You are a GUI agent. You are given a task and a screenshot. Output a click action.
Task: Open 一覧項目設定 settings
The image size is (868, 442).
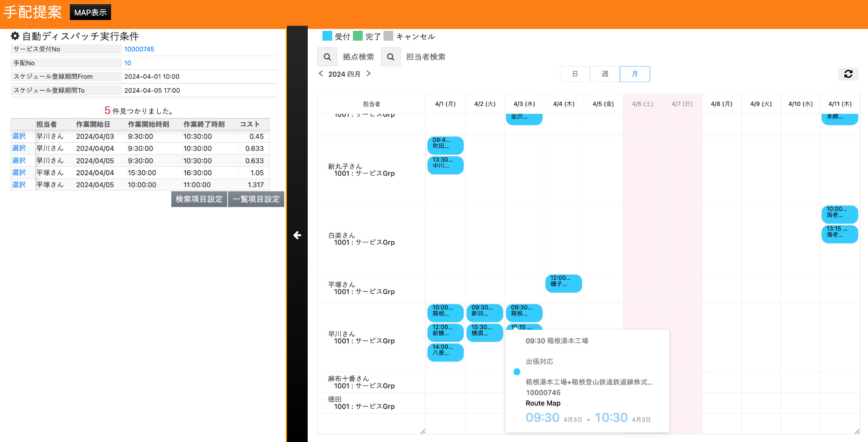(256, 199)
